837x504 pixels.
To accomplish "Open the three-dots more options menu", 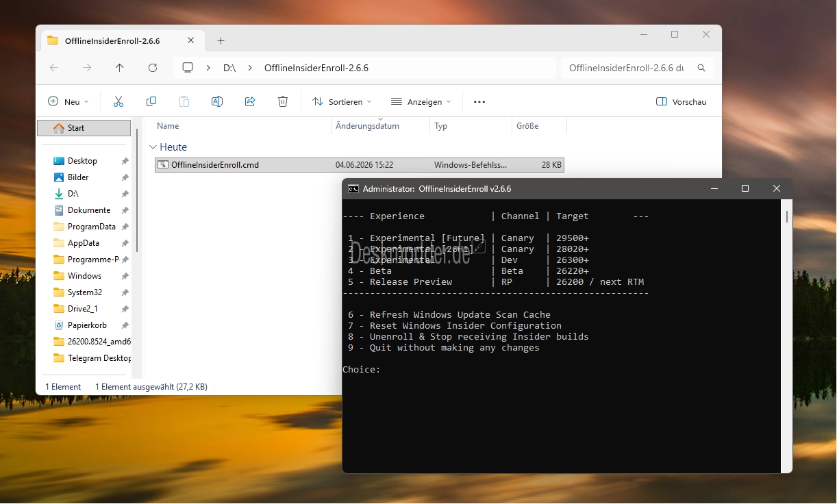I will tap(479, 101).
